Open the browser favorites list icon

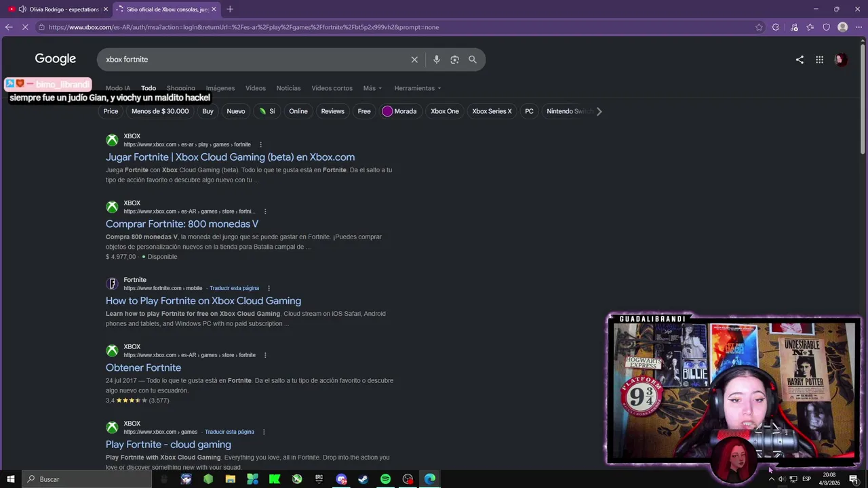[810, 27]
